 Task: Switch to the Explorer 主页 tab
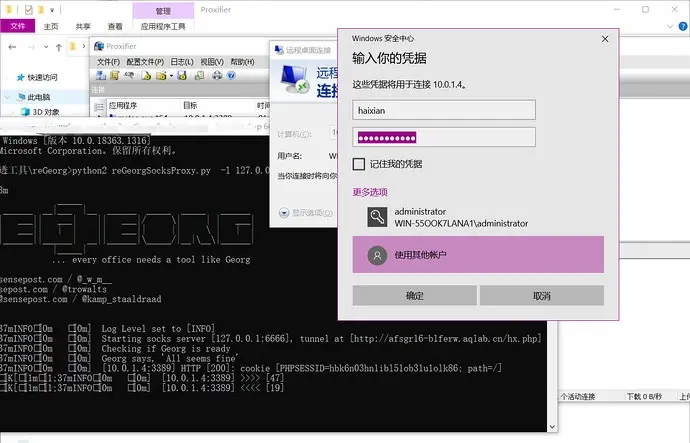tap(51, 26)
